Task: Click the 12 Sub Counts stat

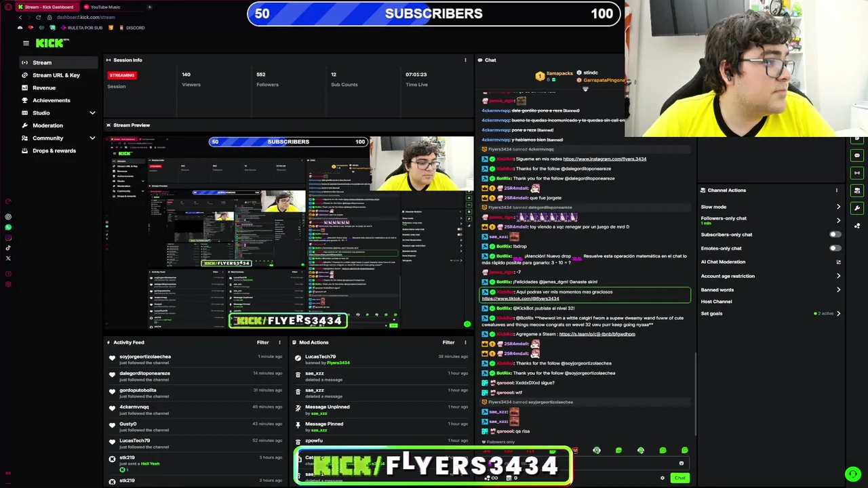Action: click(344, 79)
